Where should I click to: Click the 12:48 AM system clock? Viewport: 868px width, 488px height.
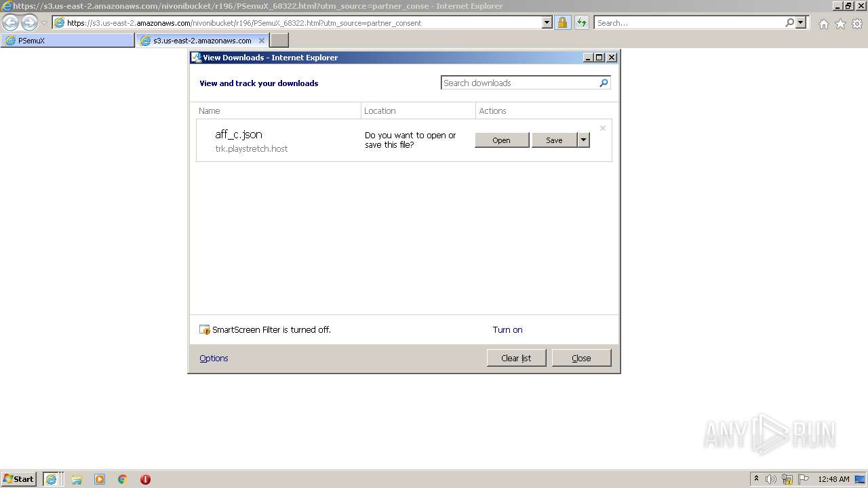(833, 479)
